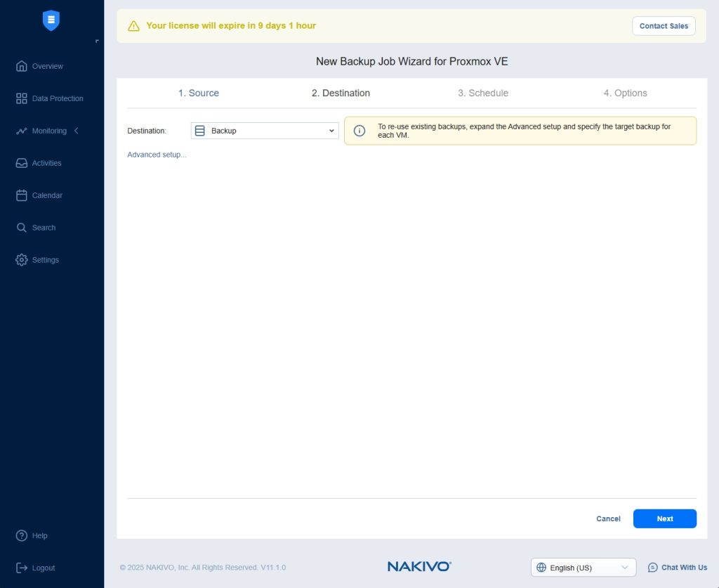Viewport: 719px width, 588px height.
Task: Click the Logout arrow icon
Action: pyautogui.click(x=22, y=568)
